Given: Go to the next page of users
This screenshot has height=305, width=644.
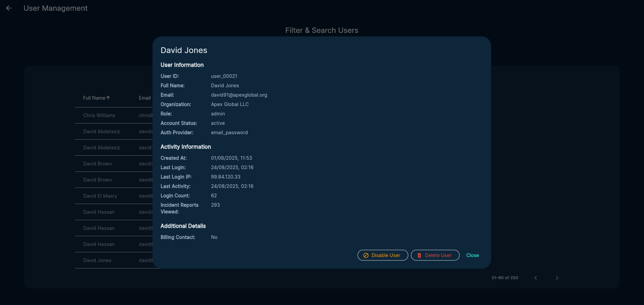Looking at the screenshot, I should [x=557, y=278].
